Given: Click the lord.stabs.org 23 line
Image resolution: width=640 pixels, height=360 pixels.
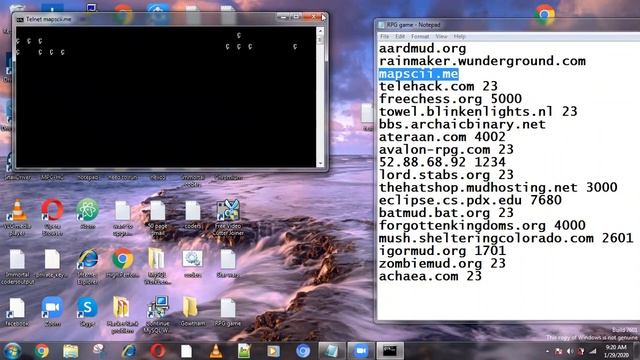Looking at the screenshot, I should tap(446, 175).
